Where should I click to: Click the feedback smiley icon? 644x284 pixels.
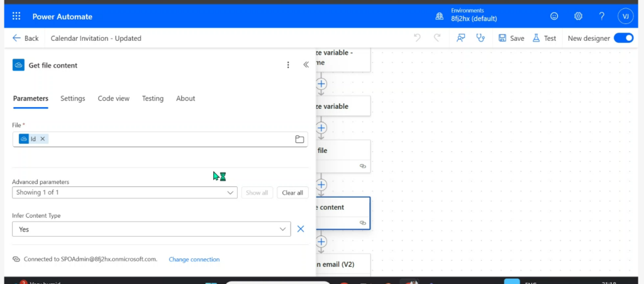click(x=554, y=16)
